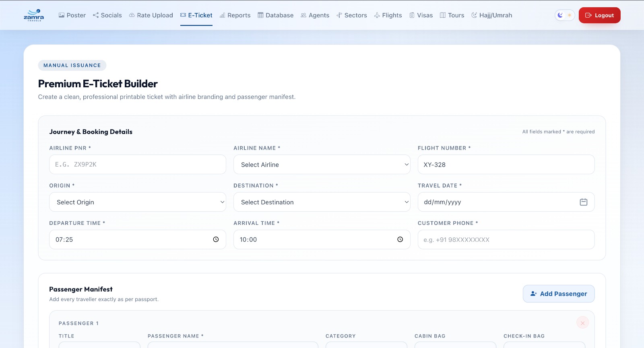
Task: Remove Passenger 1 with the X icon
Action: pos(582,323)
